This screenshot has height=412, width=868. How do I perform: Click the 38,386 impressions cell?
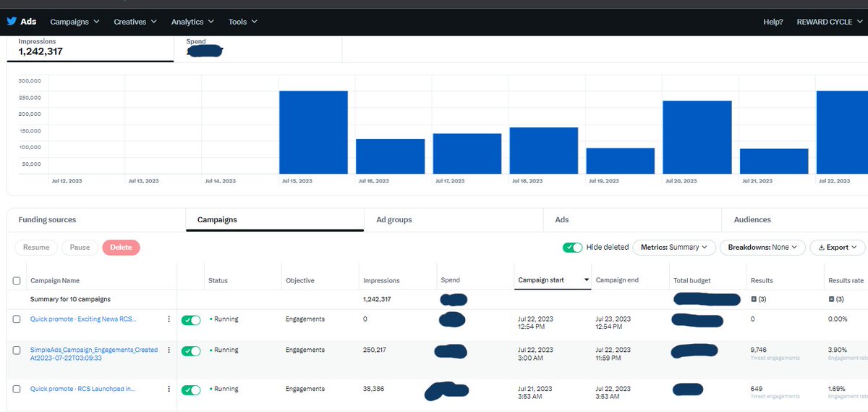click(x=373, y=389)
